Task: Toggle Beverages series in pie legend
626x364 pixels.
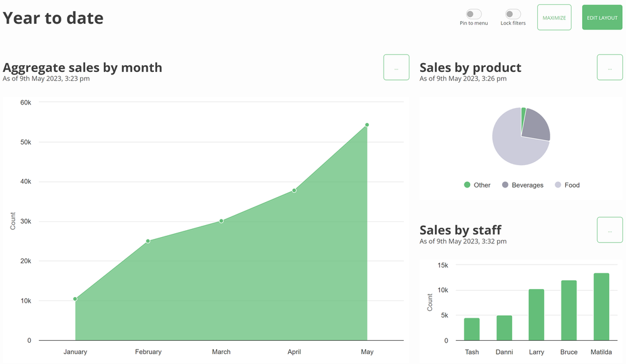Action: coord(523,185)
